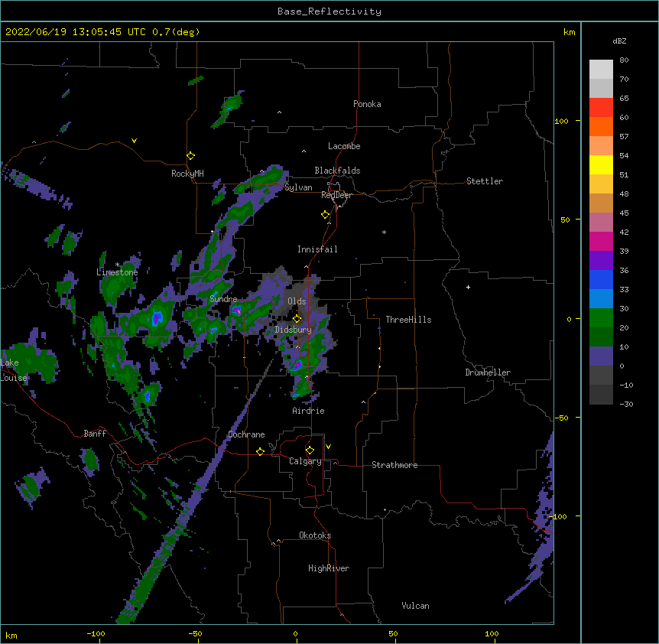Screen dimensions: 659x644
Task: Select the Blackfalds label
Action: [x=337, y=171]
